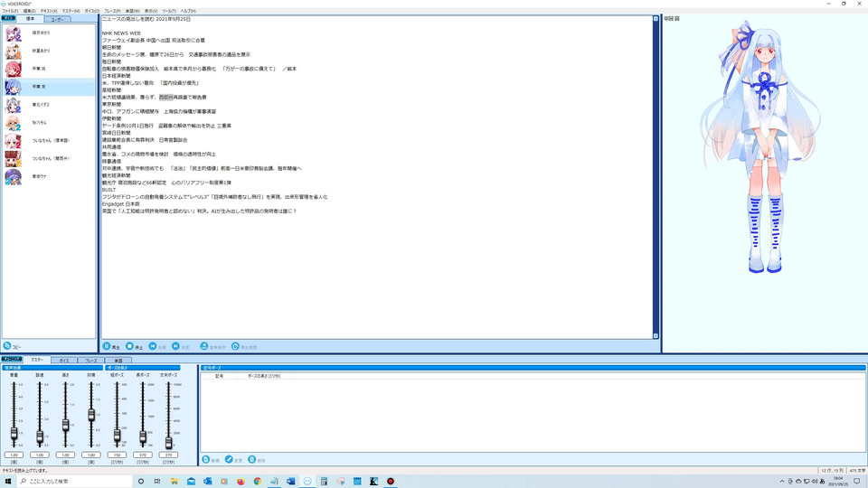The image size is (868, 488).
Task: Click the text editor scrollbar up arrow
Action: pyautogui.click(x=656, y=19)
